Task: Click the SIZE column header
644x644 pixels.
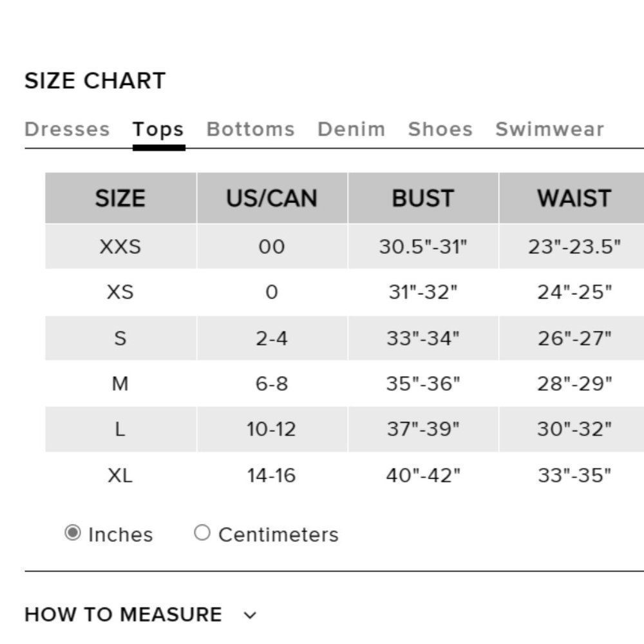Action: tap(122, 198)
